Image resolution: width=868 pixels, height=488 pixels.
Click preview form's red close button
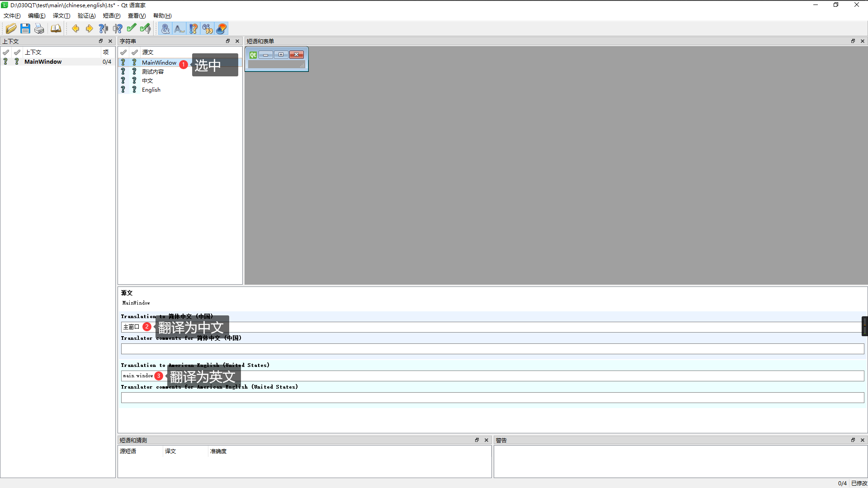pos(297,55)
